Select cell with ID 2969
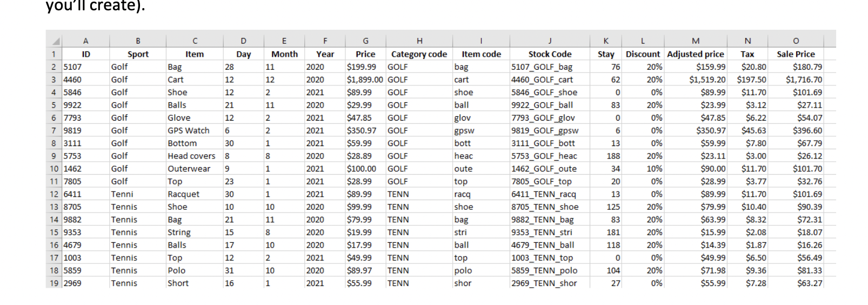 (x=85, y=283)
